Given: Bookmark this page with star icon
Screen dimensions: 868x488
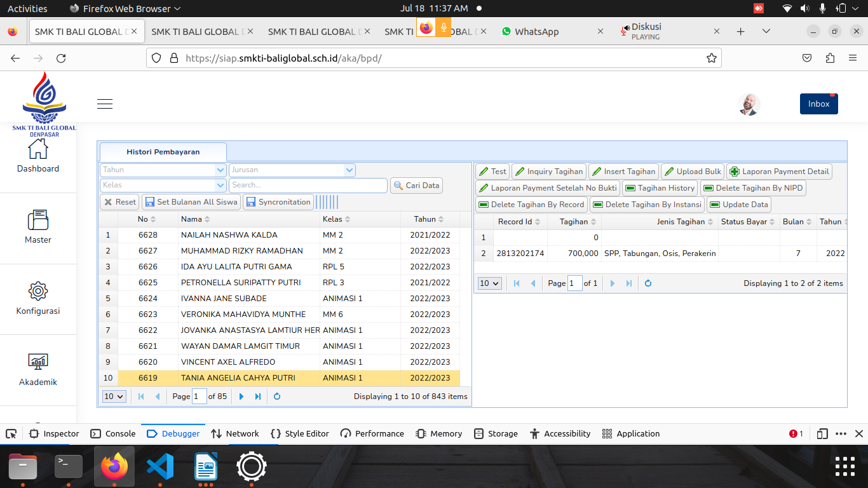Looking at the screenshot, I should click(x=711, y=58).
